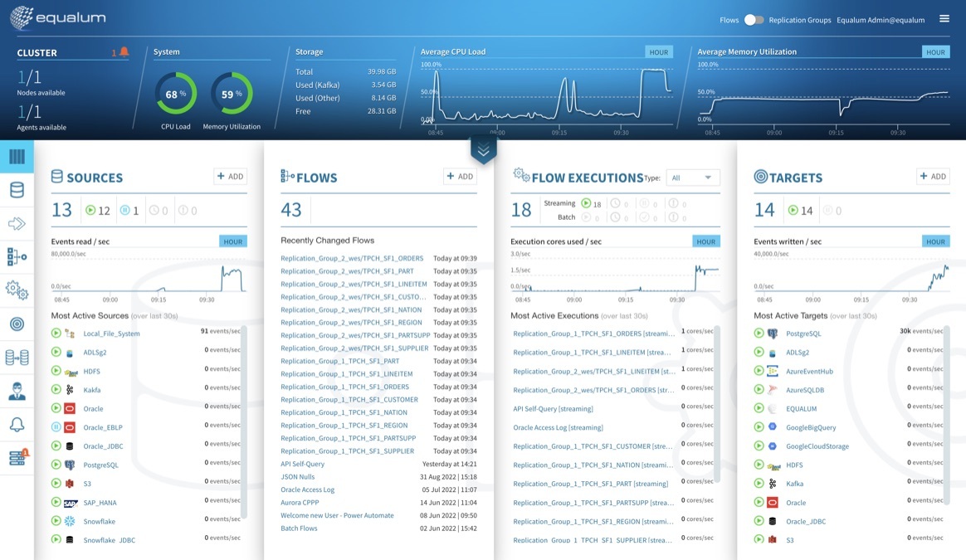This screenshot has height=560, width=966.
Task: Click the Targets bullseye icon in the sidebar
Action: [17, 323]
